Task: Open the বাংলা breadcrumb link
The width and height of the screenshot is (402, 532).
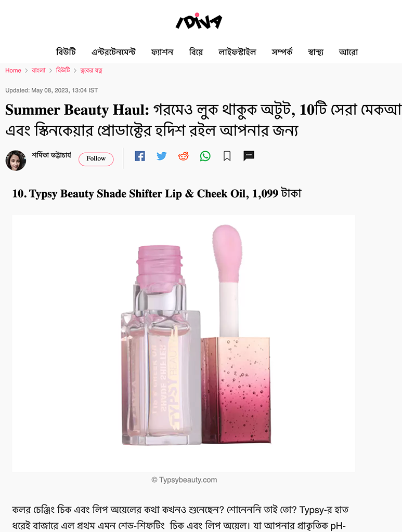Action: 38,70
